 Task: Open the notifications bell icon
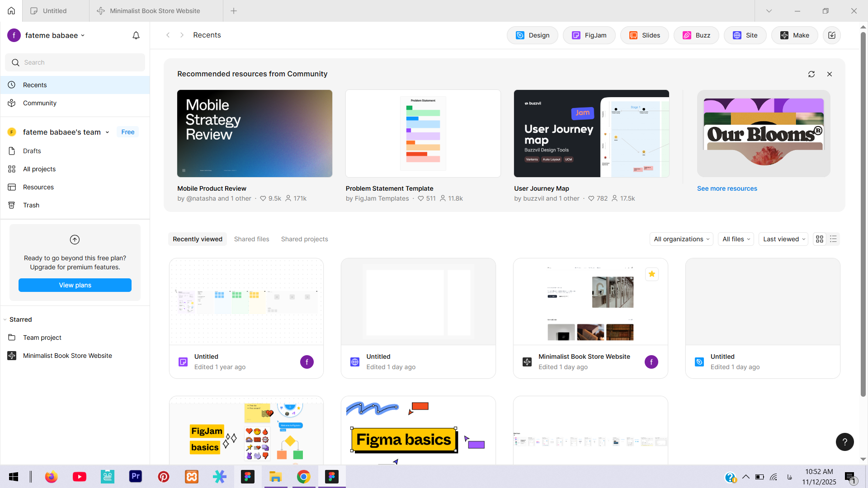tap(136, 35)
